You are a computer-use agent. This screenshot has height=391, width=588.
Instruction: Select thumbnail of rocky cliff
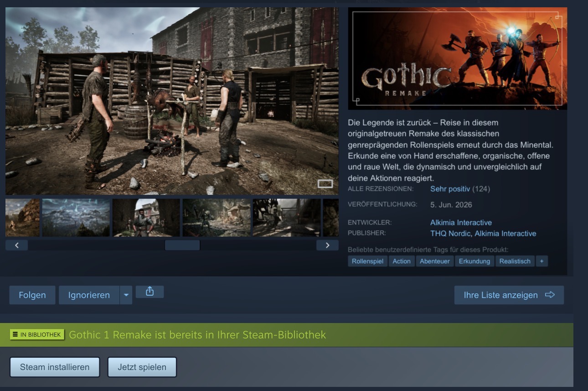tap(22, 218)
